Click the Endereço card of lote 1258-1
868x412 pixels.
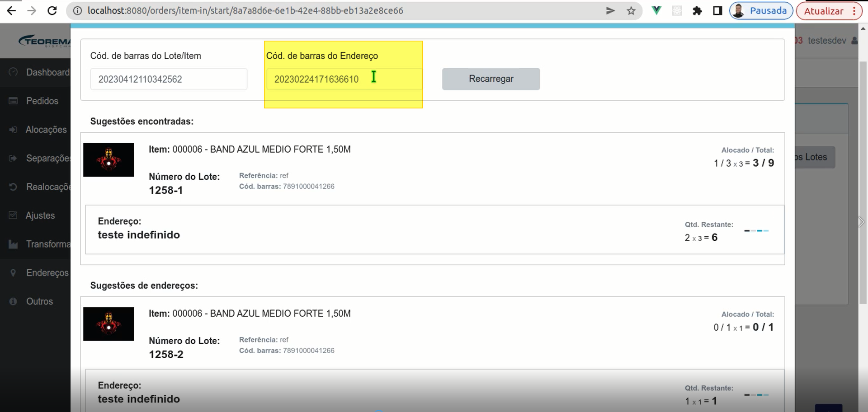tap(434, 229)
